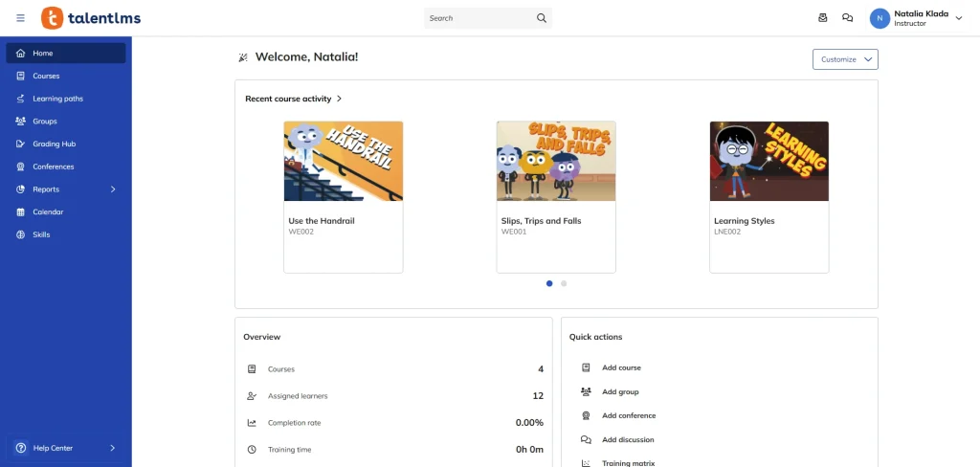
Task: Open the Slips, Trips and Falls course thumbnail
Action: pos(555,161)
